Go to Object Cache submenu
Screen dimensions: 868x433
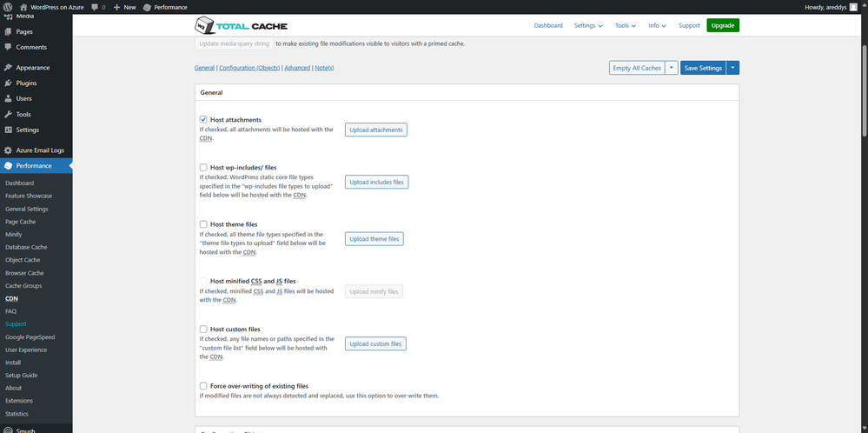tap(23, 260)
